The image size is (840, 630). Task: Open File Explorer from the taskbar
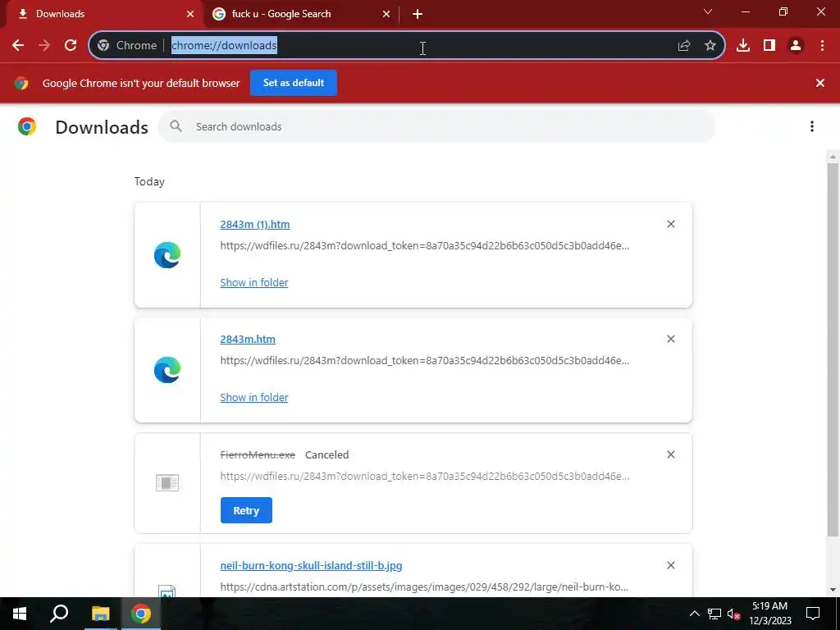point(100,614)
